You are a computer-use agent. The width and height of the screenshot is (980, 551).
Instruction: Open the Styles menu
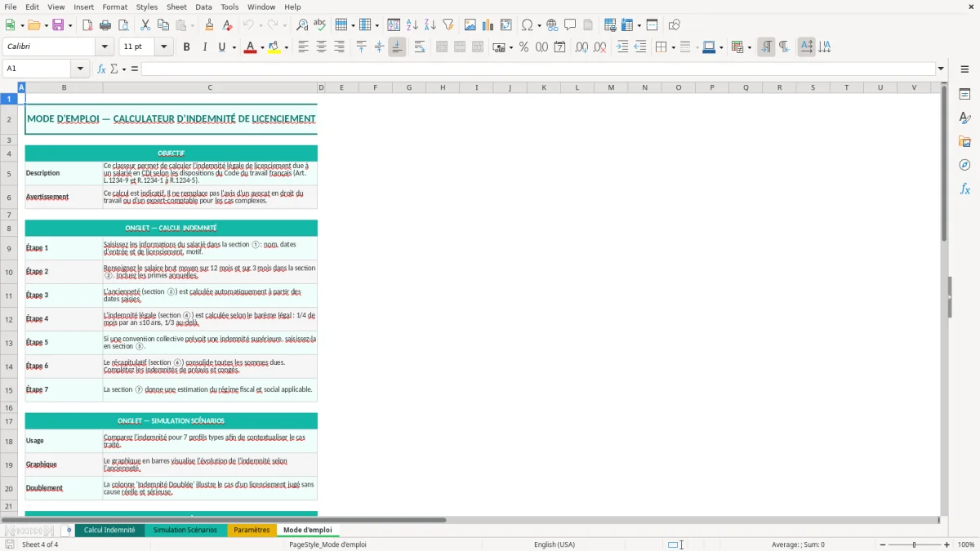[x=147, y=7]
